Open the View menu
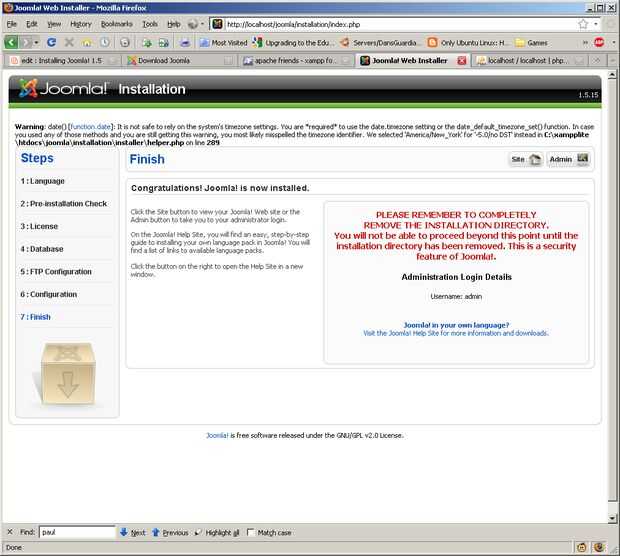Image resolution: width=620 pixels, height=556 pixels. tap(54, 24)
